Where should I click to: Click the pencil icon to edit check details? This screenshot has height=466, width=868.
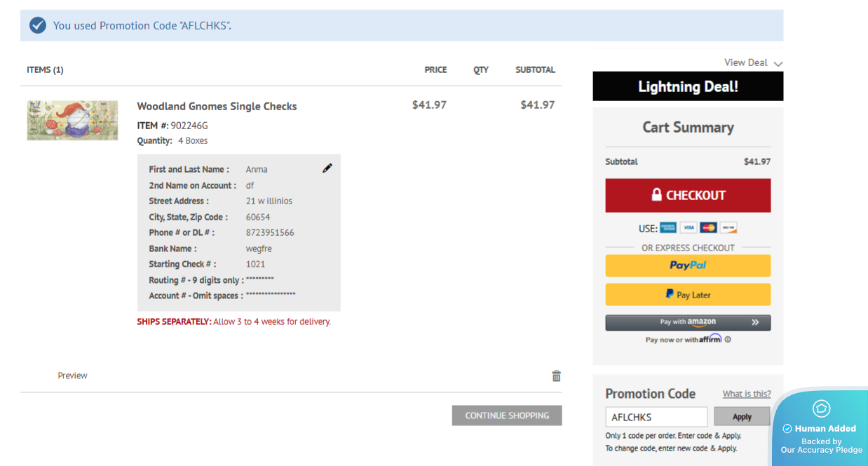point(327,168)
